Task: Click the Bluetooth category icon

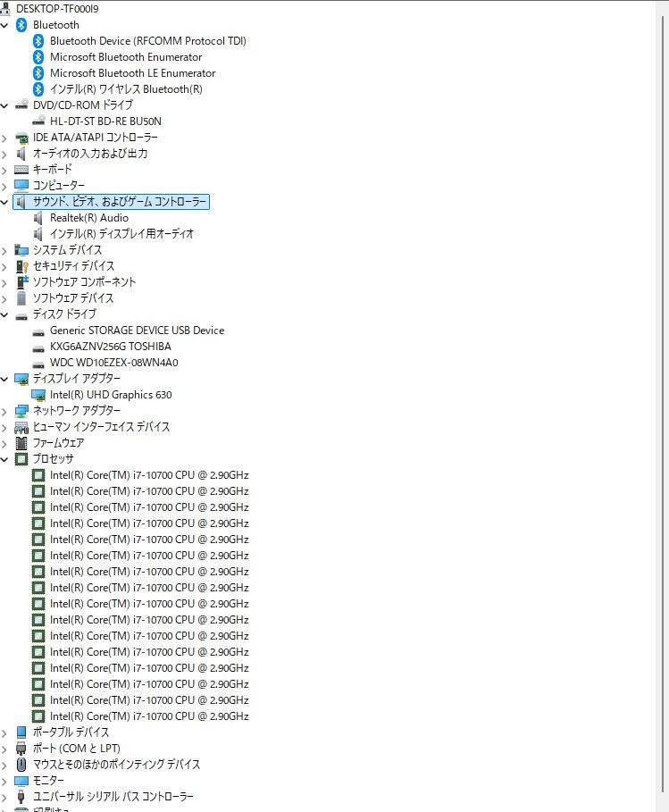Action: coord(21,25)
